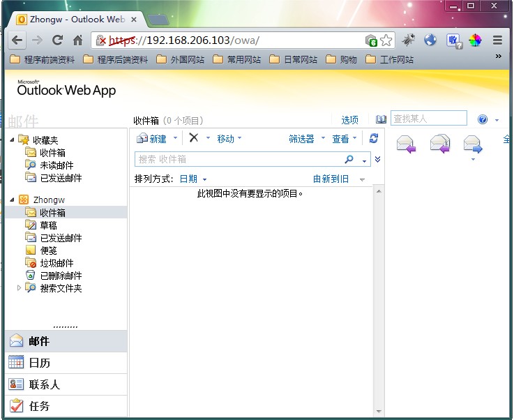
Task: Change sort field 日期 dropdown
Action: [193, 179]
